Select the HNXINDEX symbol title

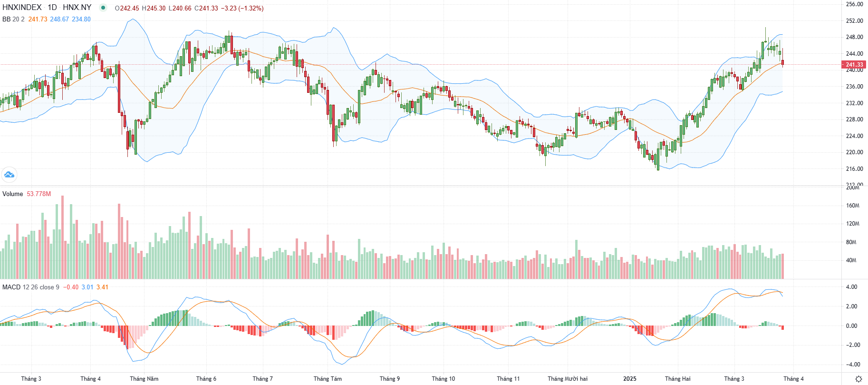(22, 8)
